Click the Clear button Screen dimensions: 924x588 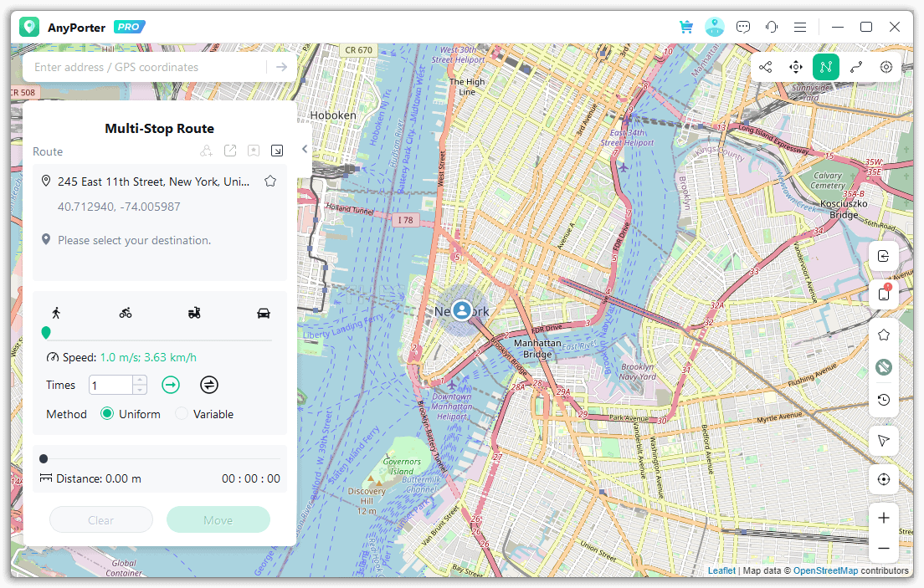(x=101, y=520)
